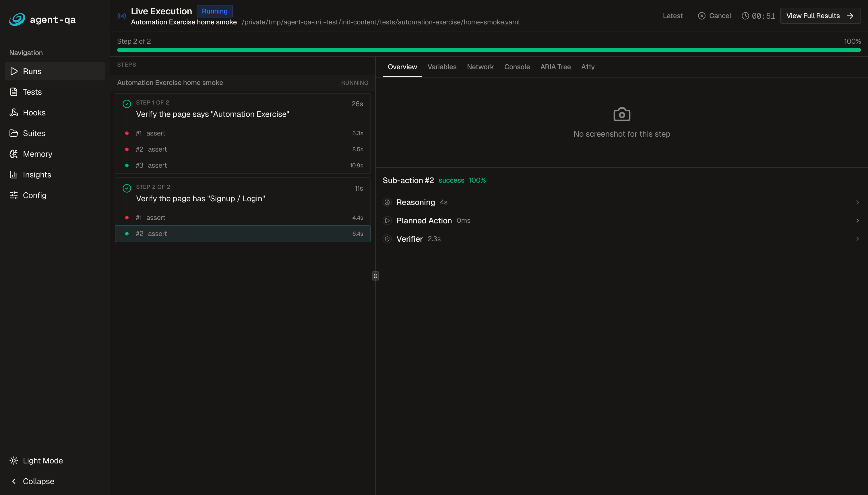Click the RUNNING label in steps header
Viewport: 868px width, 495px height.
coord(354,83)
